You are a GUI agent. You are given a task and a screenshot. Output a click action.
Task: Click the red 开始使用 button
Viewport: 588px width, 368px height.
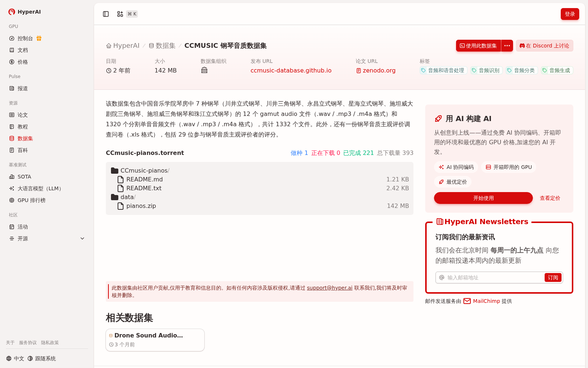click(483, 198)
